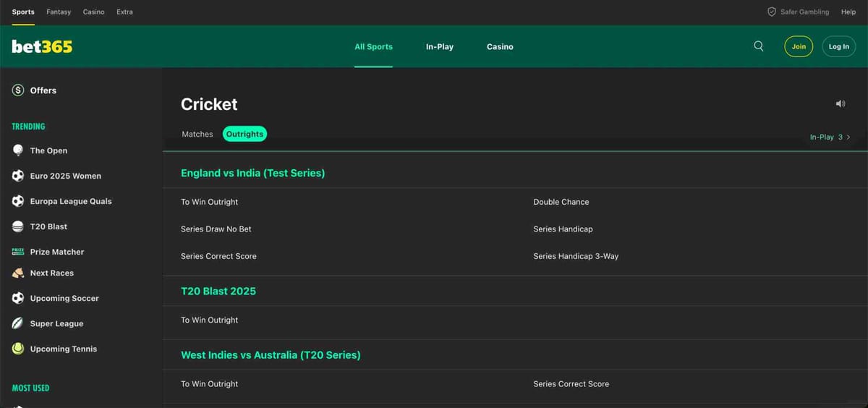The height and width of the screenshot is (408, 868).
Task: Open Safer Gambling link text
Action: click(804, 12)
